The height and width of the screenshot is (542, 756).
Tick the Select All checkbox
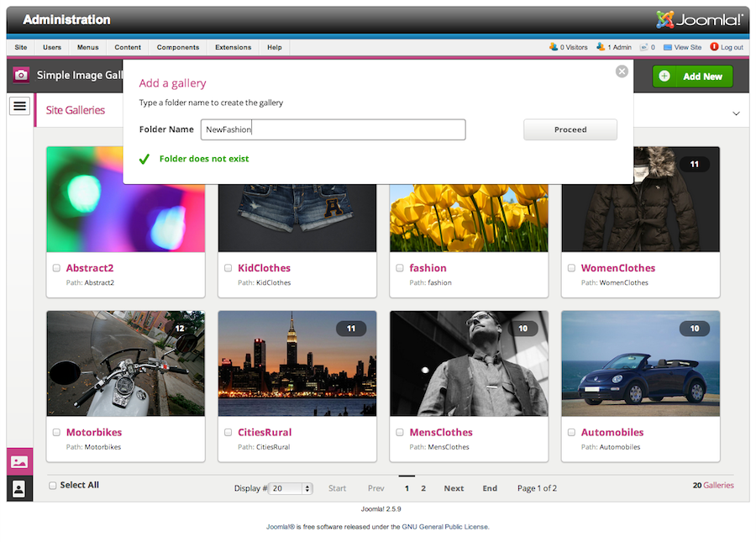(x=53, y=486)
